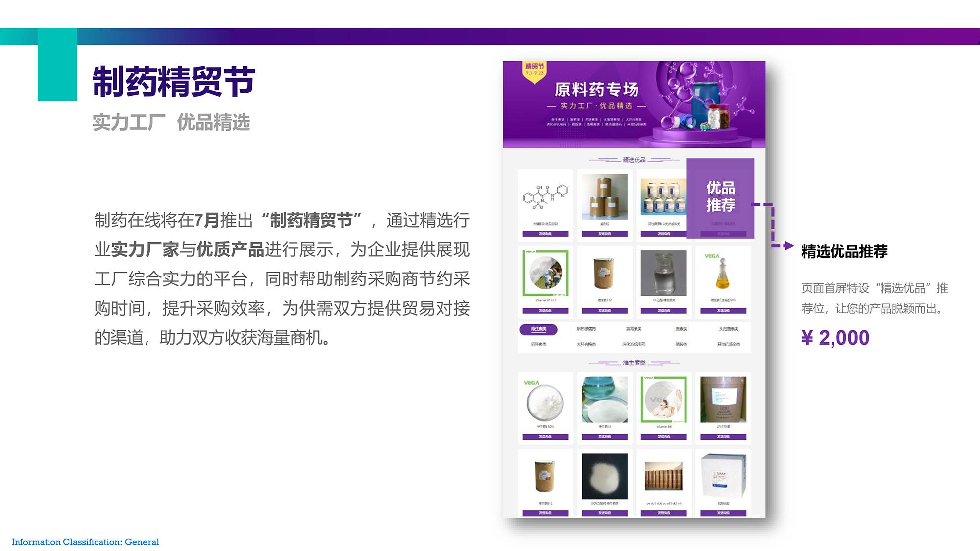This screenshot has height=551, width=980.
Task: Send inquiry for 2%生物素
Action: [x=723, y=437]
